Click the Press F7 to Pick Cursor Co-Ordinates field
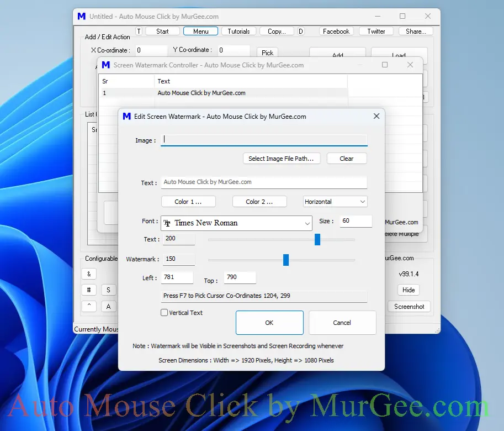504x431 pixels. click(x=264, y=296)
